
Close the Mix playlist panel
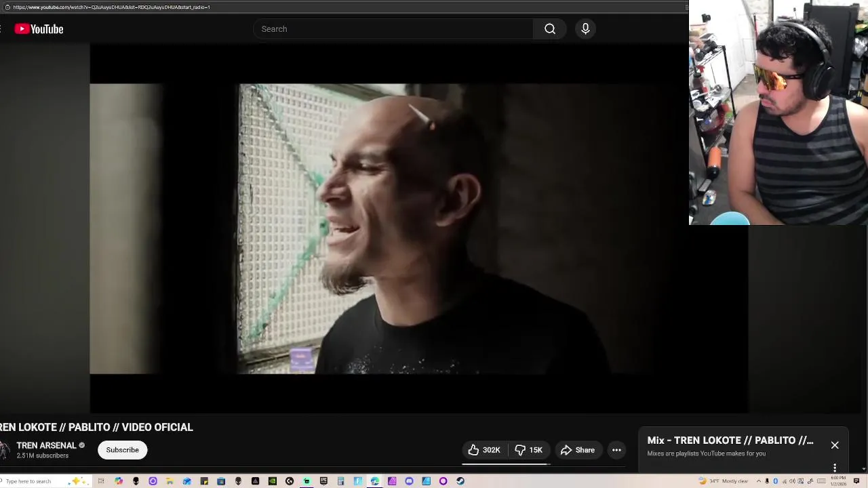tap(835, 445)
